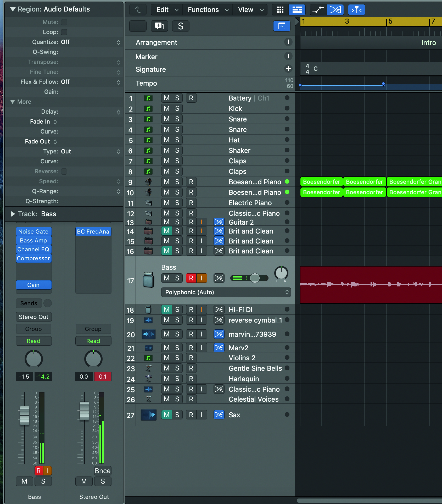Toggle the Loop checkbox in Region inspector
Image resolution: width=442 pixels, height=504 pixels.
click(64, 32)
